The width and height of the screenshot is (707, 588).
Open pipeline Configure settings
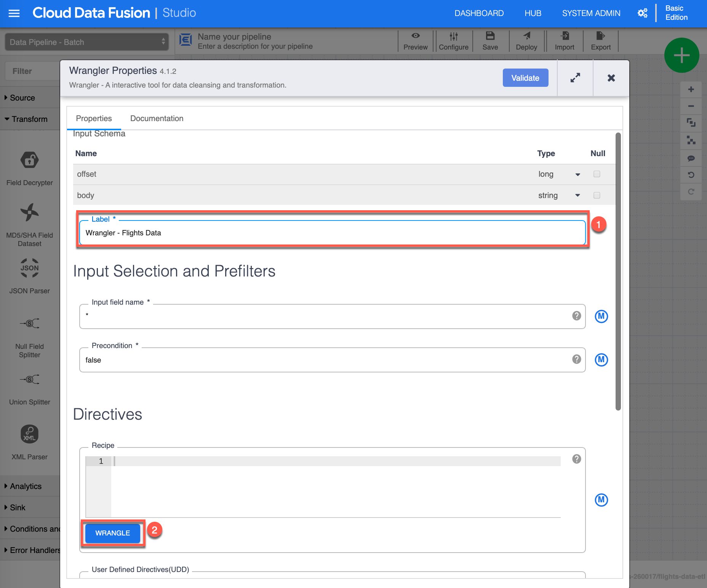[453, 41]
